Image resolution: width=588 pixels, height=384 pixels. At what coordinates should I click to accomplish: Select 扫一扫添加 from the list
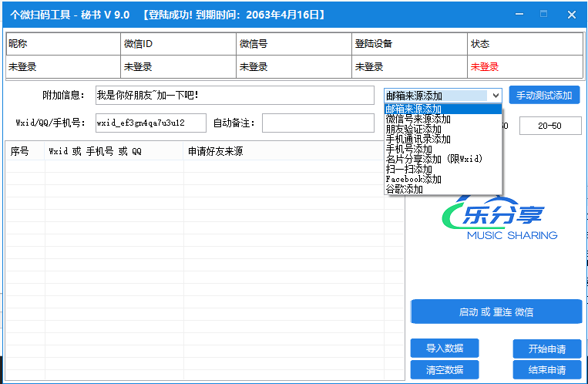click(x=409, y=170)
